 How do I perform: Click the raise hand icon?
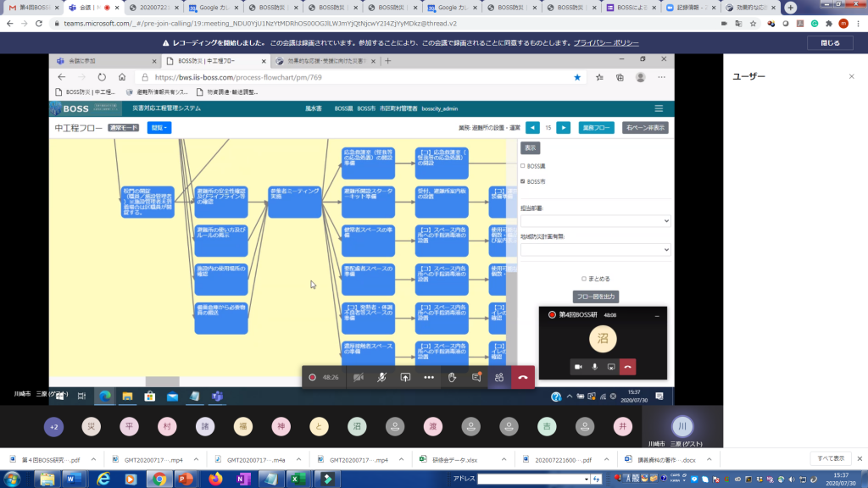[453, 377]
